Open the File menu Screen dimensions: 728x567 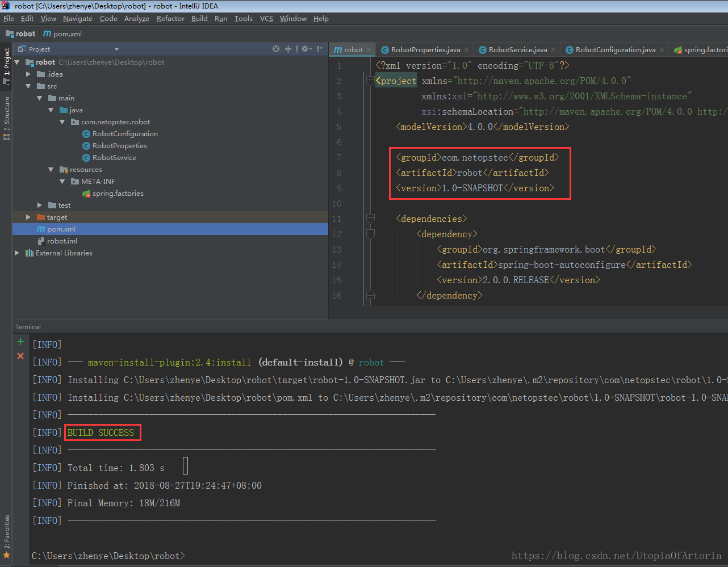tap(9, 19)
